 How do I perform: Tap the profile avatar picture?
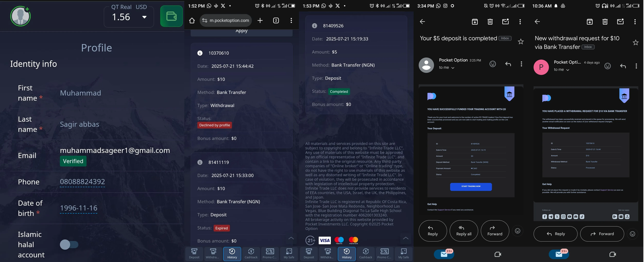coord(20,16)
